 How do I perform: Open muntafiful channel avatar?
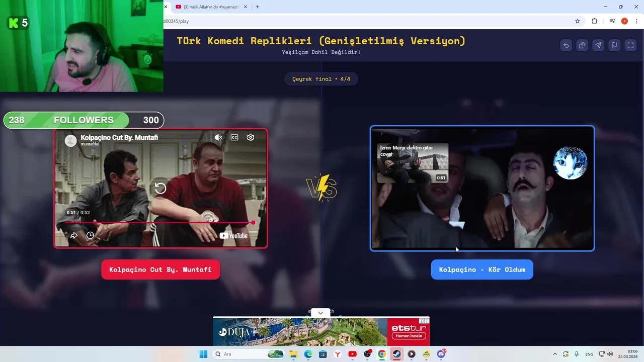(x=71, y=140)
